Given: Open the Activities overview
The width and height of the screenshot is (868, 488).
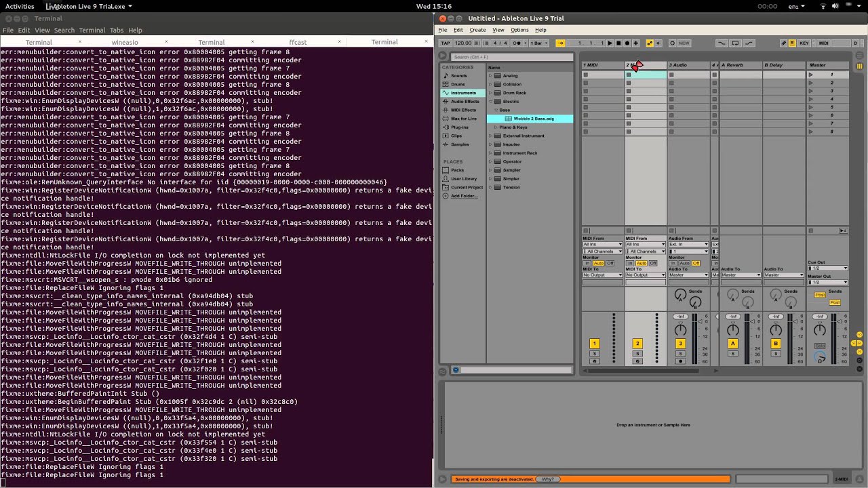Looking at the screenshot, I should point(20,5).
